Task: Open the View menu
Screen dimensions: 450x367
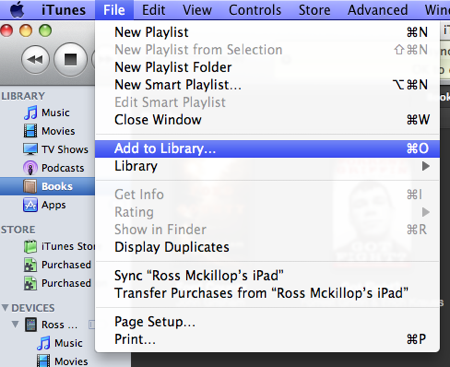Action: point(197,10)
